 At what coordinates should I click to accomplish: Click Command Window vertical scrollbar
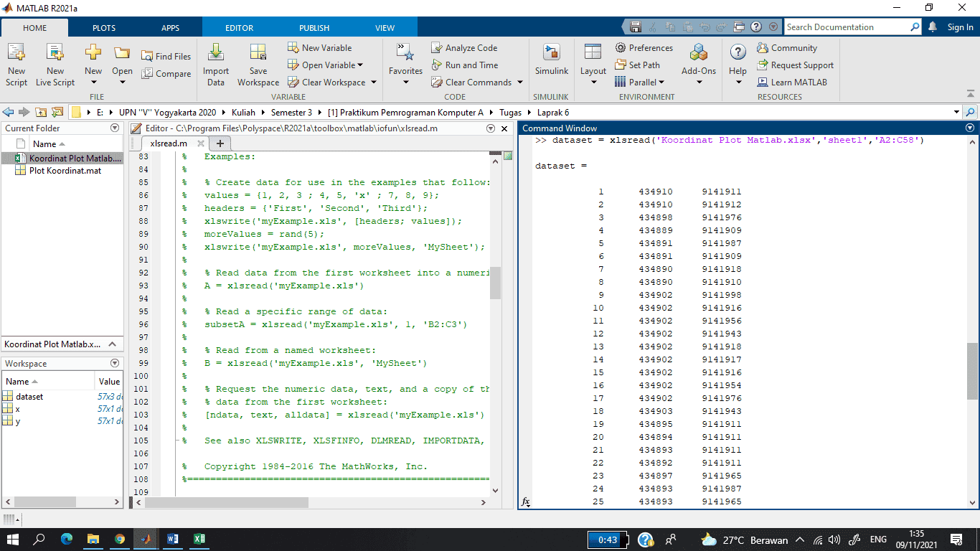972,371
